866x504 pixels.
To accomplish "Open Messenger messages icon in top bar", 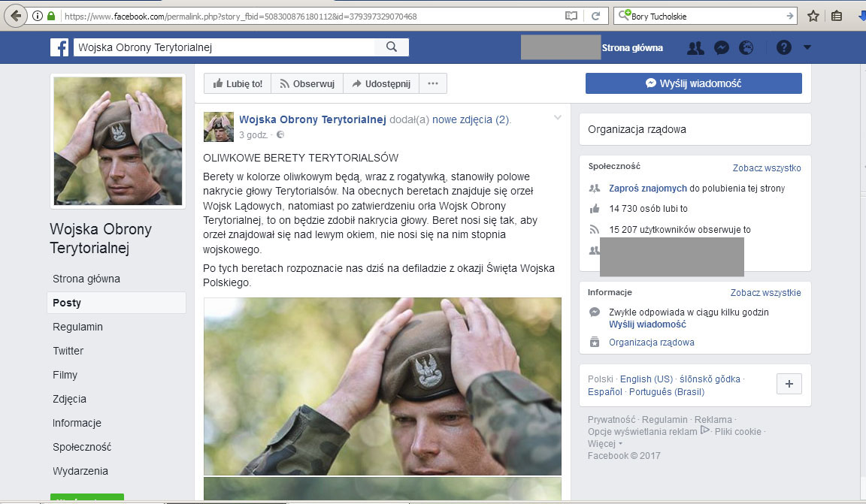I will pyautogui.click(x=722, y=48).
